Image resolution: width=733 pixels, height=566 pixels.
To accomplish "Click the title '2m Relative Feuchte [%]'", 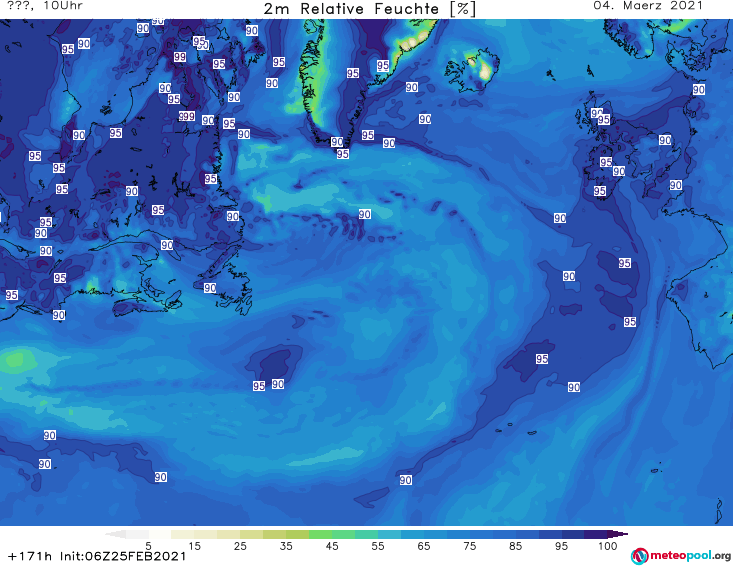I will [x=370, y=9].
